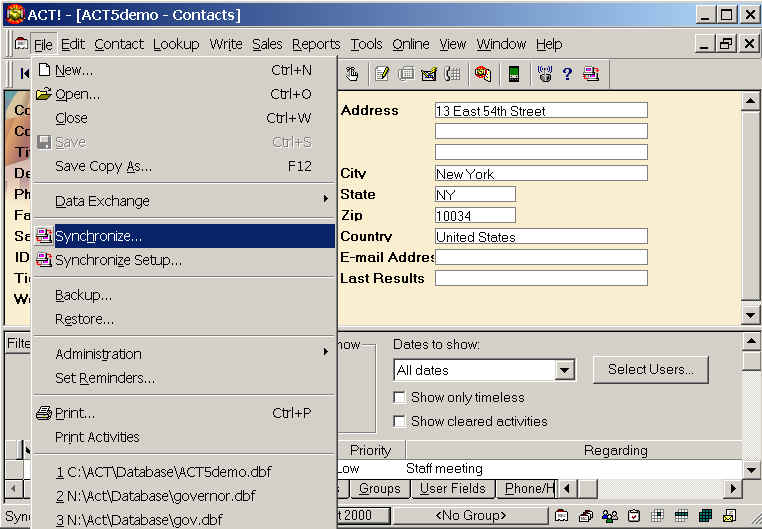
Task: Open the Monthly Calendar status bar icon
Action: tap(705, 515)
